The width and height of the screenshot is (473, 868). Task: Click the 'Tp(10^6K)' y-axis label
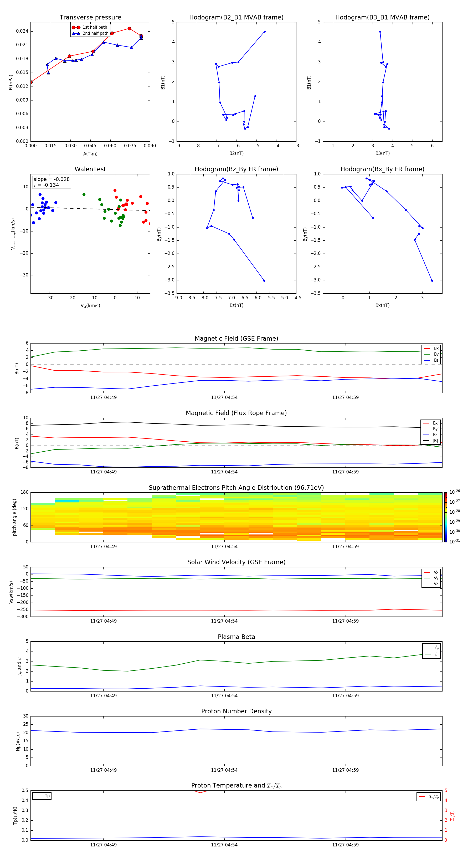pos(15,815)
